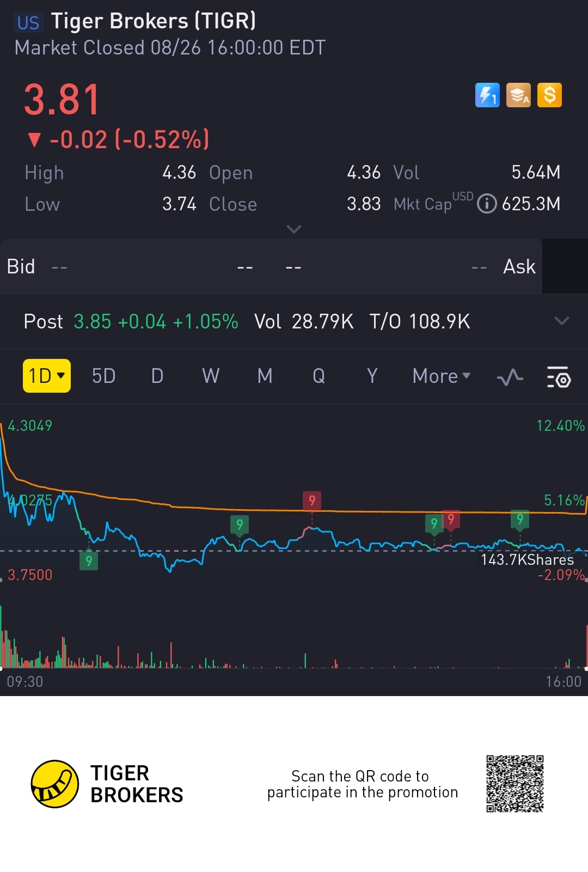Tap the Vol 5.64M value
The height and width of the screenshot is (872, 588).
536,172
